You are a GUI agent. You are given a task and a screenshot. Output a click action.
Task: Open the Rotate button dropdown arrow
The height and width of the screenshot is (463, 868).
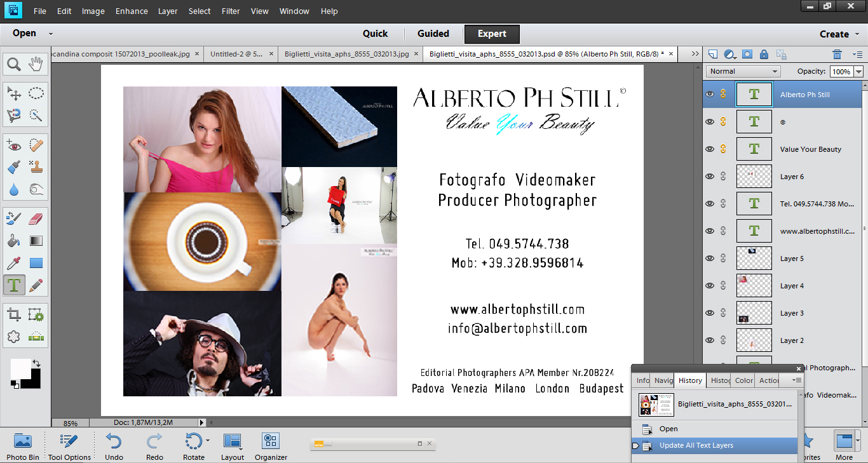208,440
